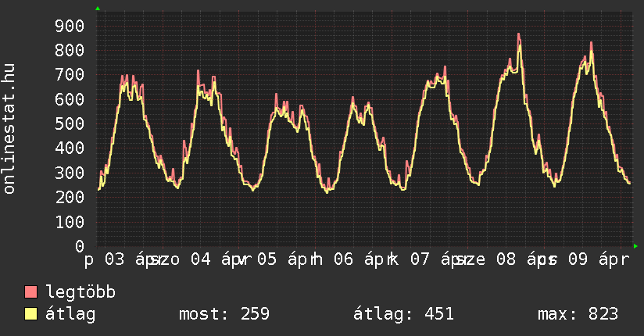
Task: Select the legtöbb legend label
Action: click(80, 293)
